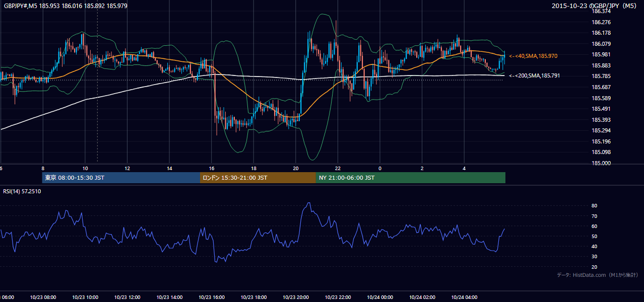This screenshot has width=644, height=302.
Task: Click the 185.294 price axis label
Action: tap(601, 130)
